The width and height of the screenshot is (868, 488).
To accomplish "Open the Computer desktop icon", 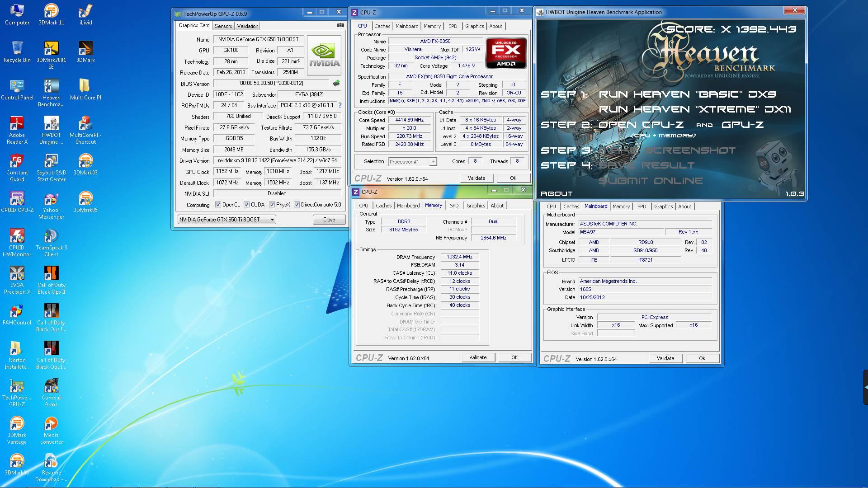I will point(17,14).
